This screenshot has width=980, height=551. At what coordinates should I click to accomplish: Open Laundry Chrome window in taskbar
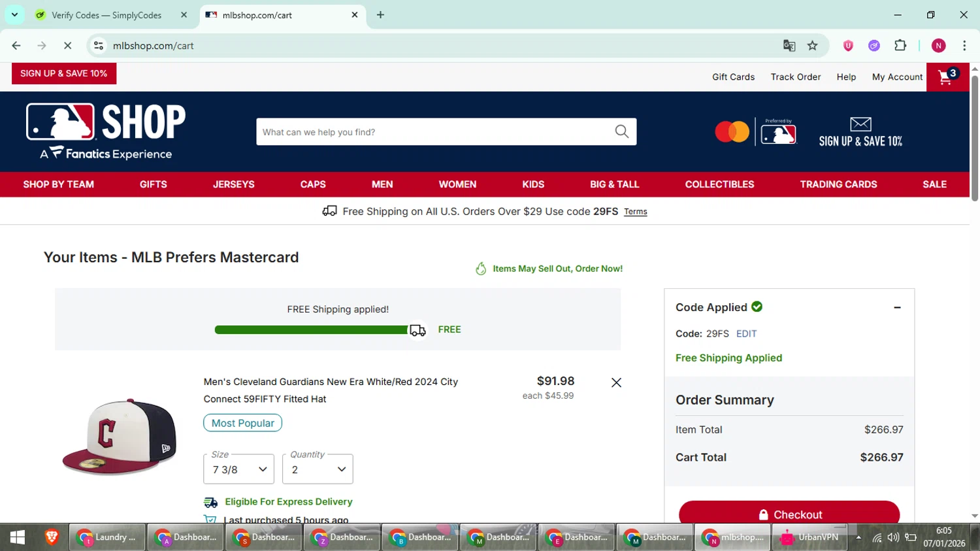point(106,537)
